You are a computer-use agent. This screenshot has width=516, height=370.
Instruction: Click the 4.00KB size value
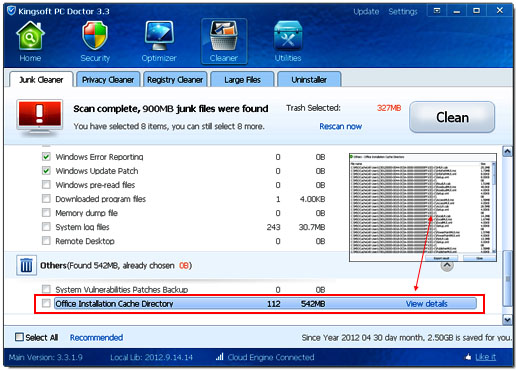[312, 199]
